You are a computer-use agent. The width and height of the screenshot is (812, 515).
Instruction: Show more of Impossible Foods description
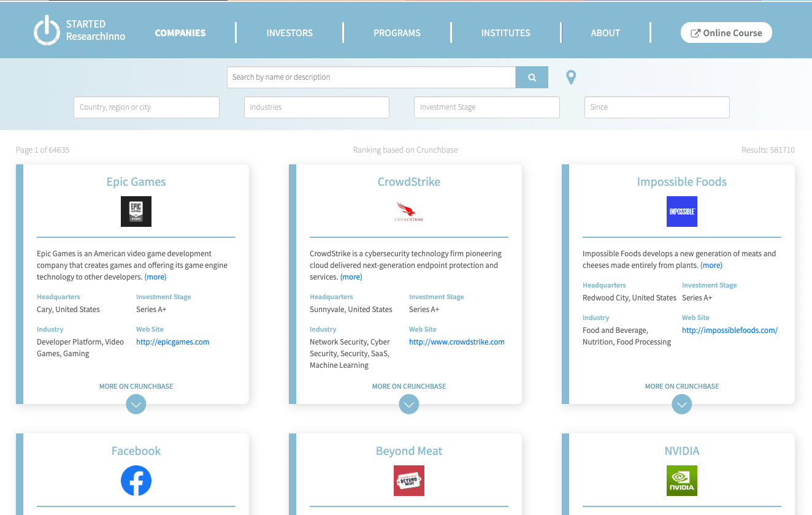point(711,265)
